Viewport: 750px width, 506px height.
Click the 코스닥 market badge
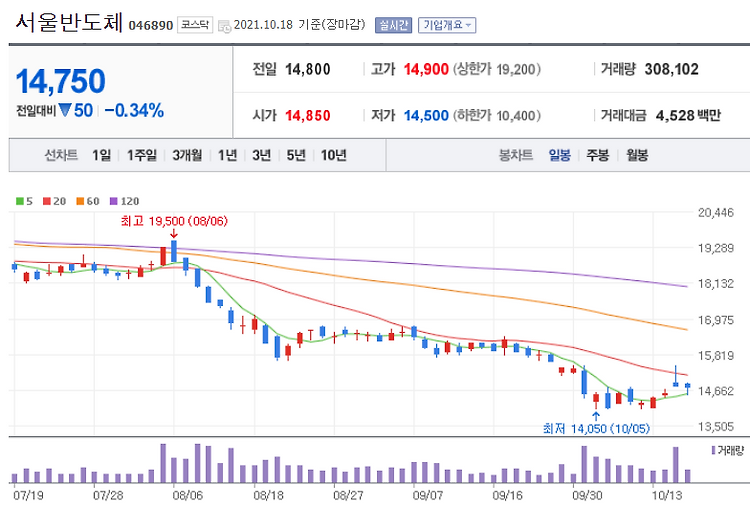coord(195,25)
